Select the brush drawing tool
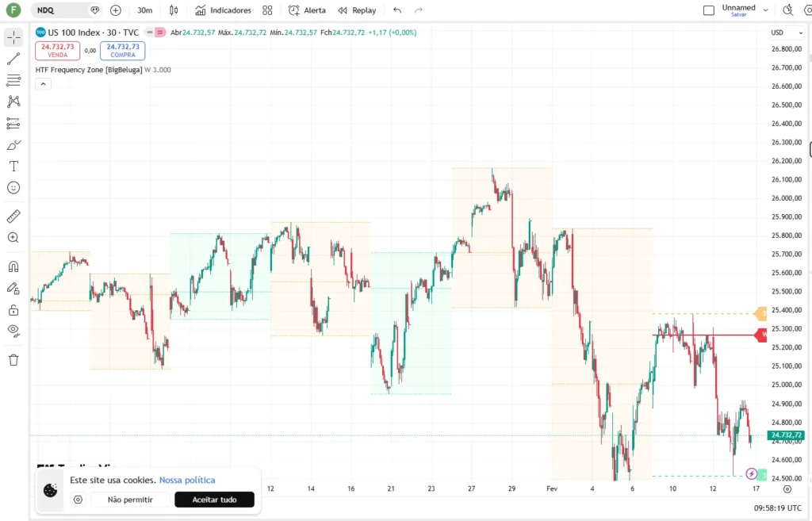812x521 pixels. point(13,145)
